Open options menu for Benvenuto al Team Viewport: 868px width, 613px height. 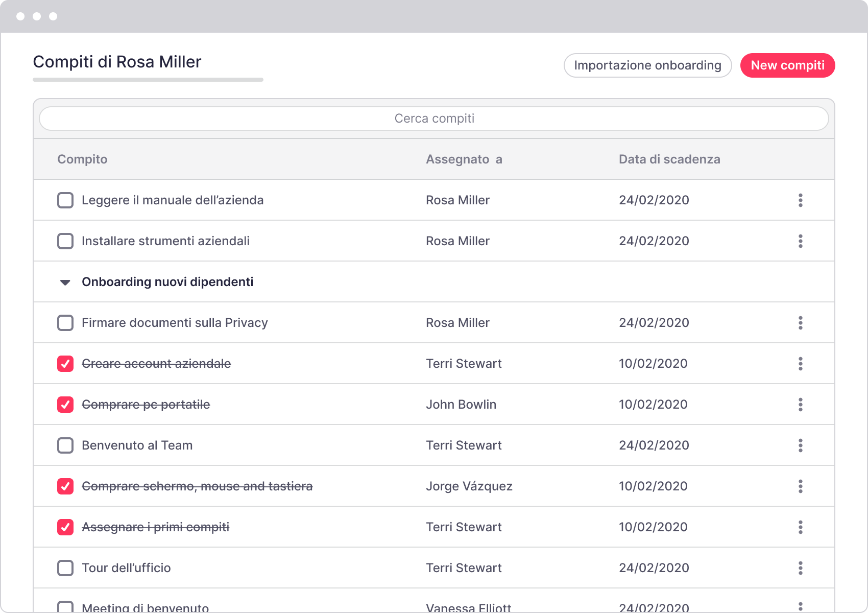click(x=800, y=445)
